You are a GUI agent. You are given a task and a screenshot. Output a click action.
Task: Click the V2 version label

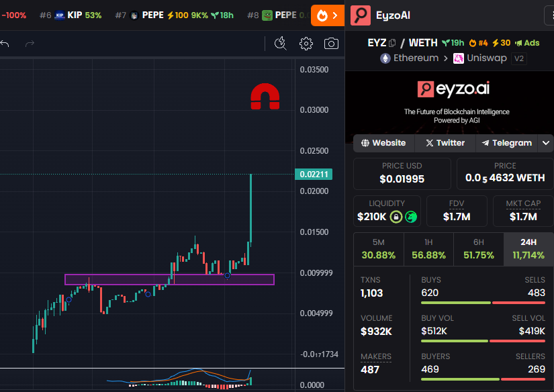518,58
